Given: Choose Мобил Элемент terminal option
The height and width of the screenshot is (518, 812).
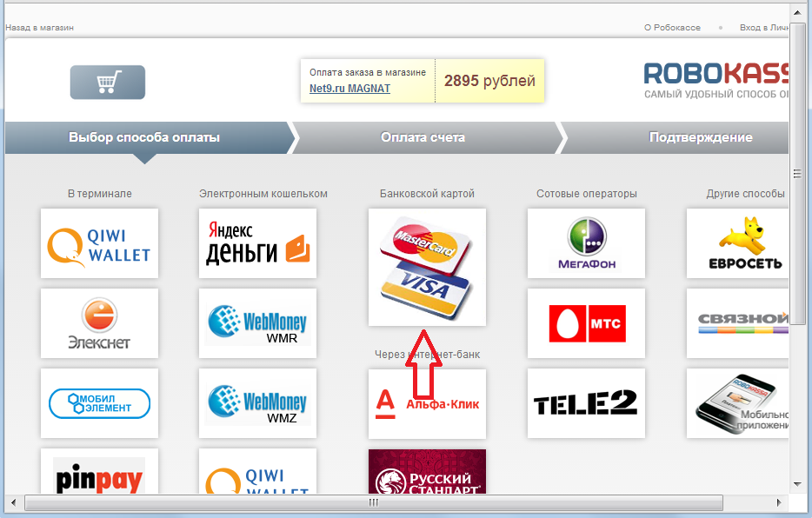Looking at the screenshot, I should pos(99,403).
